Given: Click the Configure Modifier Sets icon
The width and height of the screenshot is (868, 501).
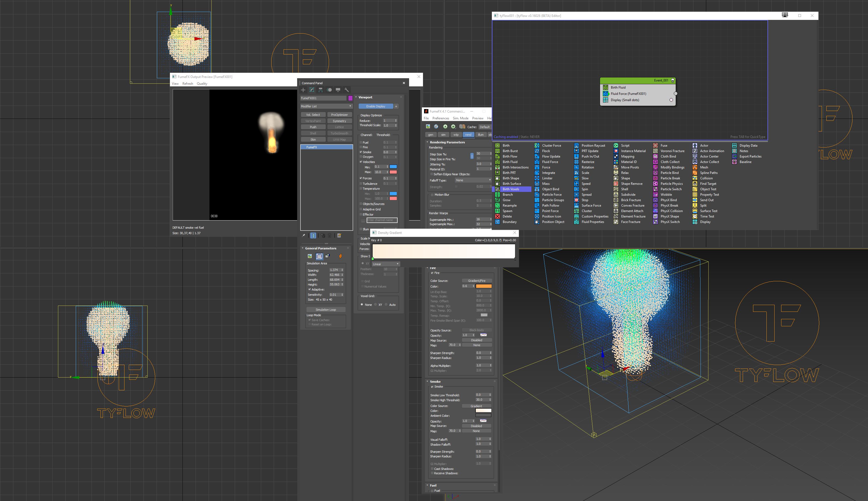Looking at the screenshot, I should 339,236.
